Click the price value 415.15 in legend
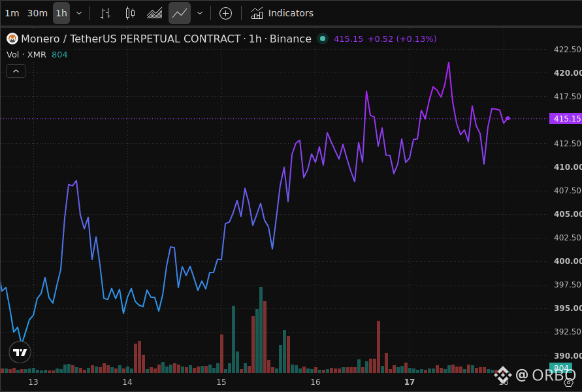 (348, 39)
